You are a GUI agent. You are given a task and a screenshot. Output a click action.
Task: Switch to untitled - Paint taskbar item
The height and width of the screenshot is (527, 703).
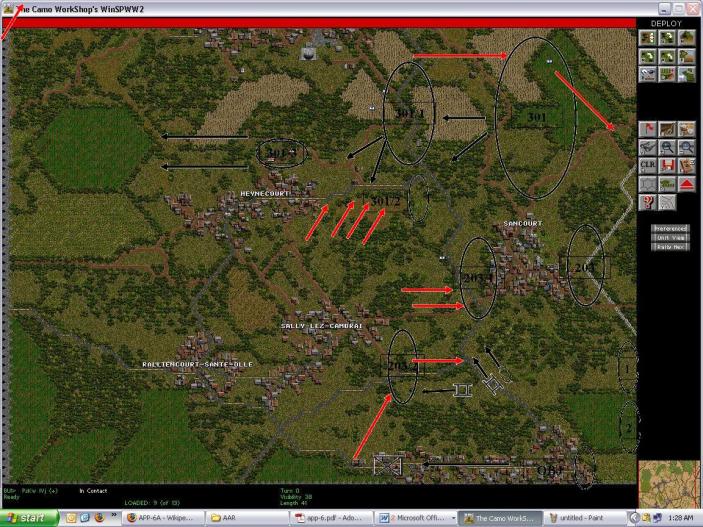coord(583,518)
